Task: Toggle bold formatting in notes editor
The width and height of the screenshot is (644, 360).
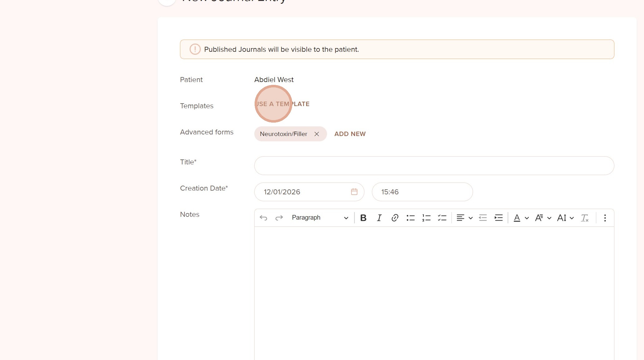Action: pyautogui.click(x=363, y=218)
